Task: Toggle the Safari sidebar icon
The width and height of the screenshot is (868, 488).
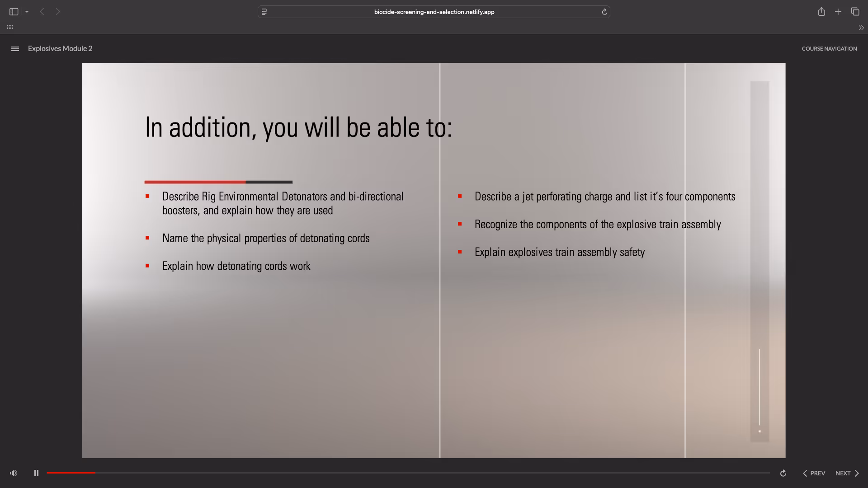Action: tap(14, 12)
